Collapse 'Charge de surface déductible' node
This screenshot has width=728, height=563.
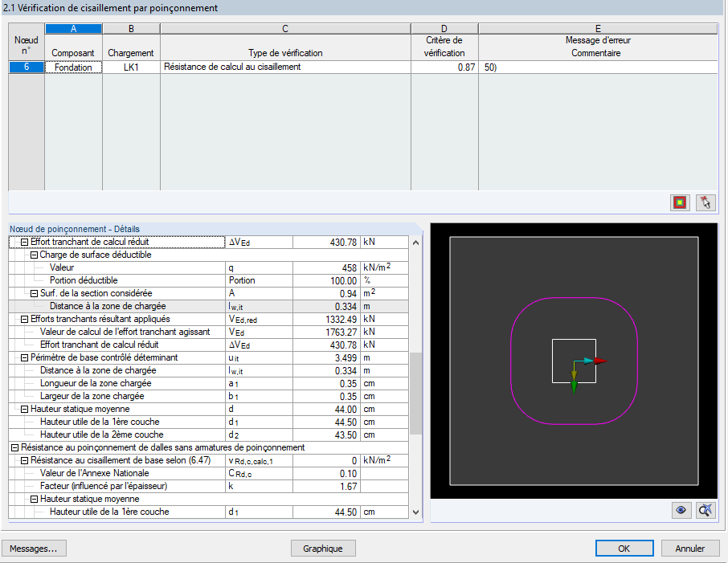(34, 255)
